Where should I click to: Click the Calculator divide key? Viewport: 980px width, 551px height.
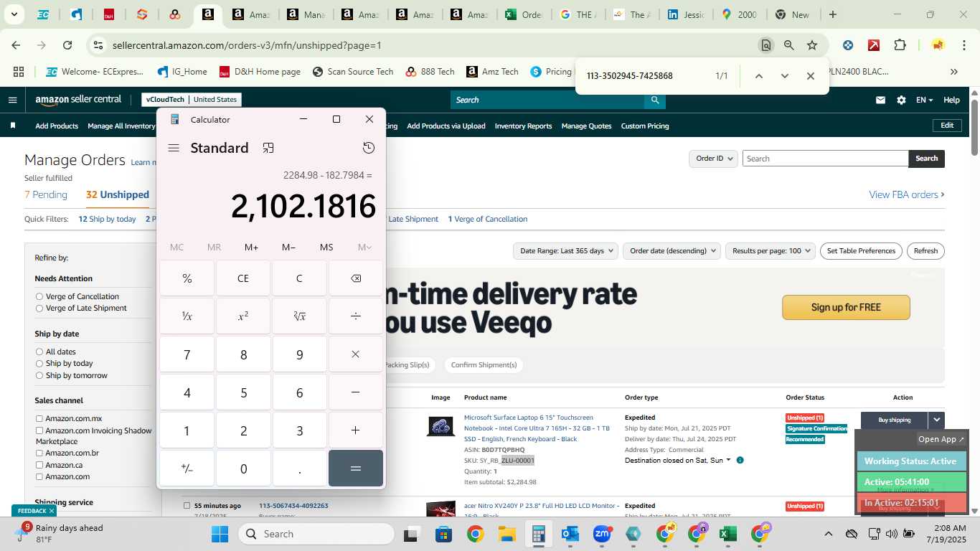[356, 316]
